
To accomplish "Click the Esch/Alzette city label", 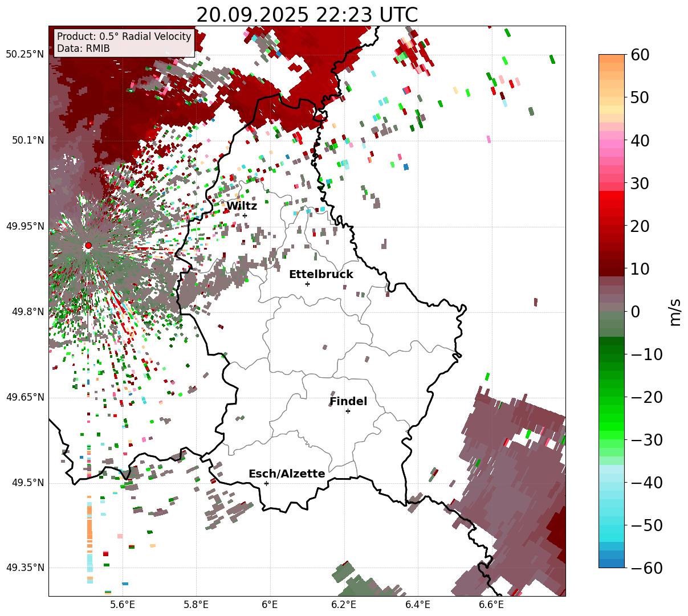I will coord(287,474).
